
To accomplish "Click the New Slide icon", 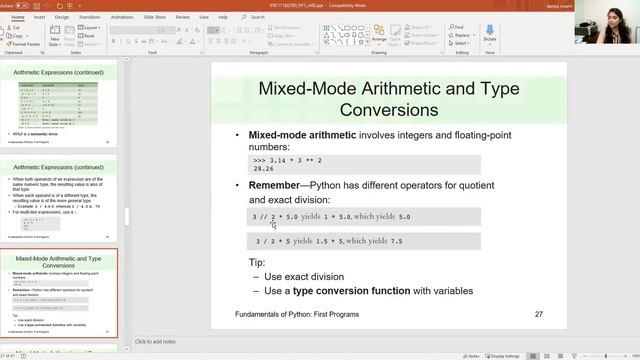I will pos(55,31).
